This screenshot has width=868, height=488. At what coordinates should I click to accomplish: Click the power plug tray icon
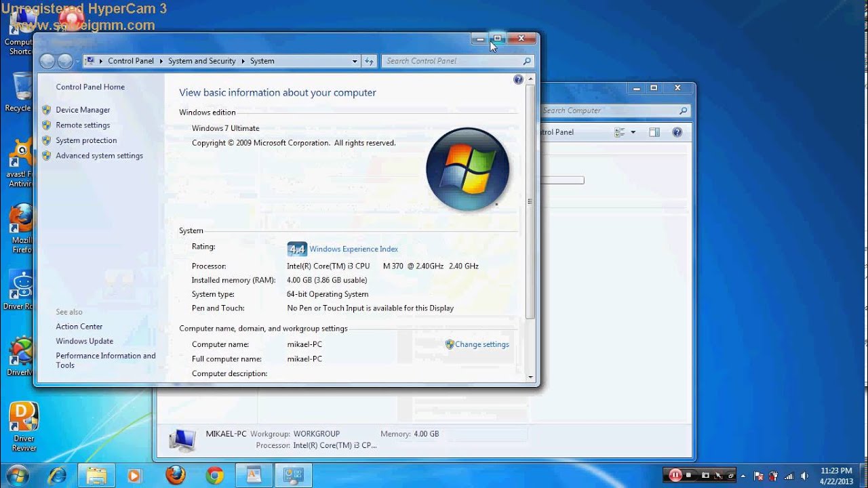[774, 476]
